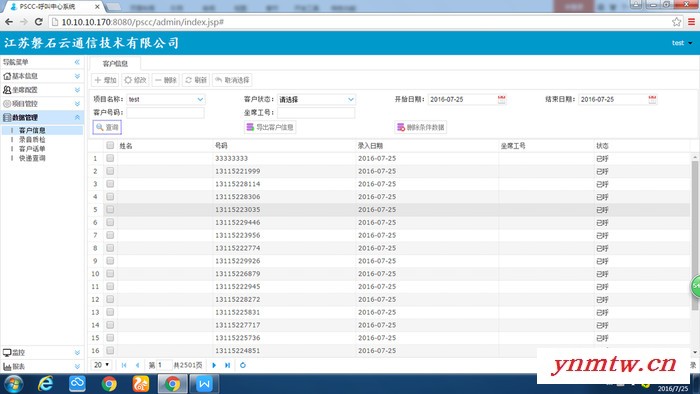
Task: Switch to the 客户信息 content tab
Action: click(115, 63)
